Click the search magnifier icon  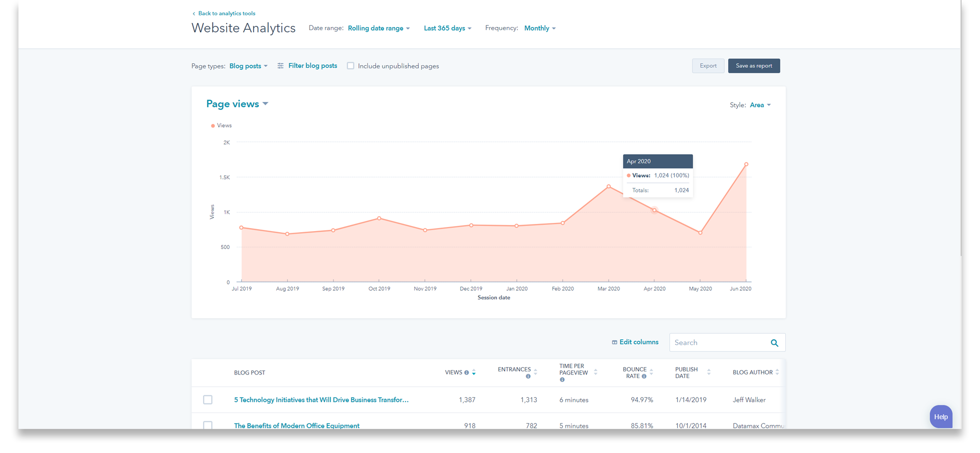tap(774, 343)
